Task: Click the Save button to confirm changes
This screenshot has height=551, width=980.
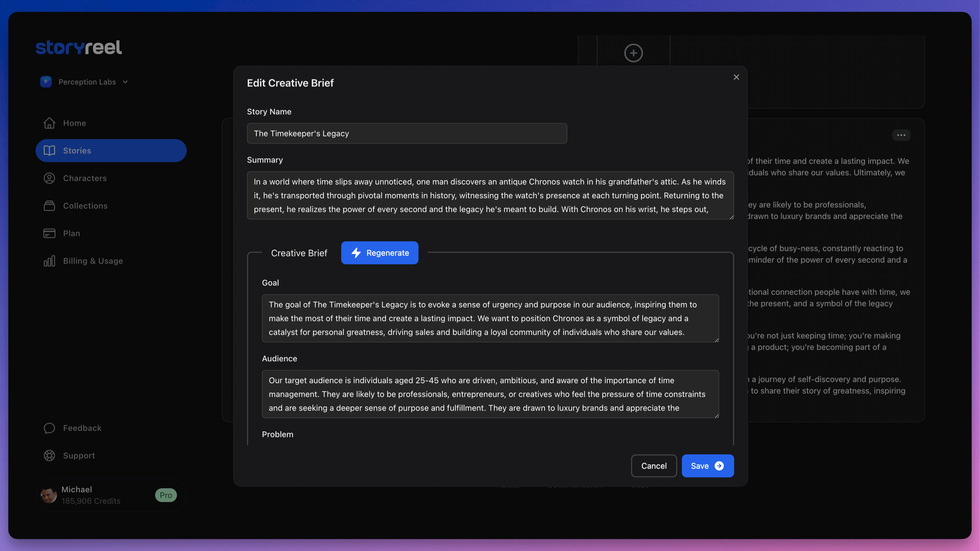Action: click(707, 465)
